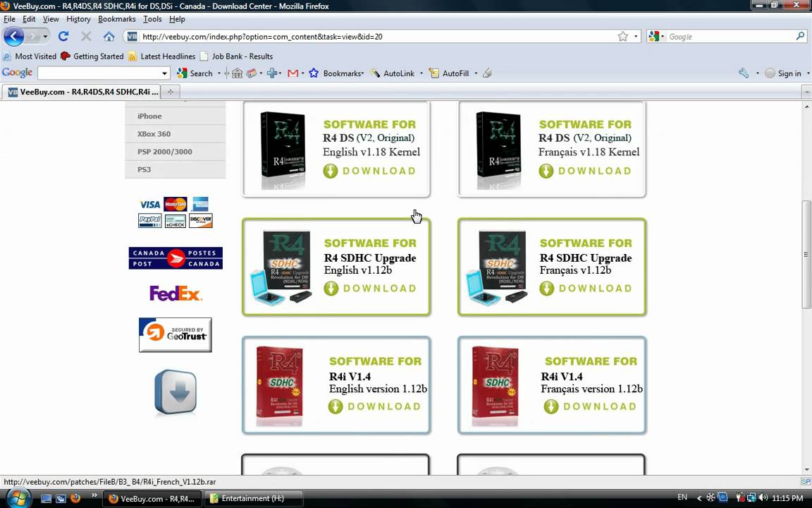Open the Gmail icon in Google toolbar
This screenshot has height=508, width=812.
coord(293,73)
